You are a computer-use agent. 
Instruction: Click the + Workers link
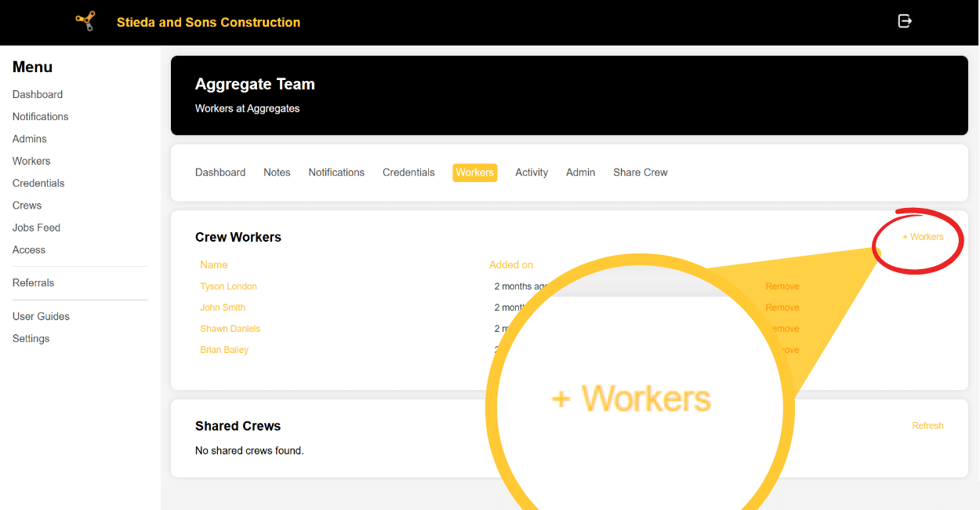coord(923,237)
